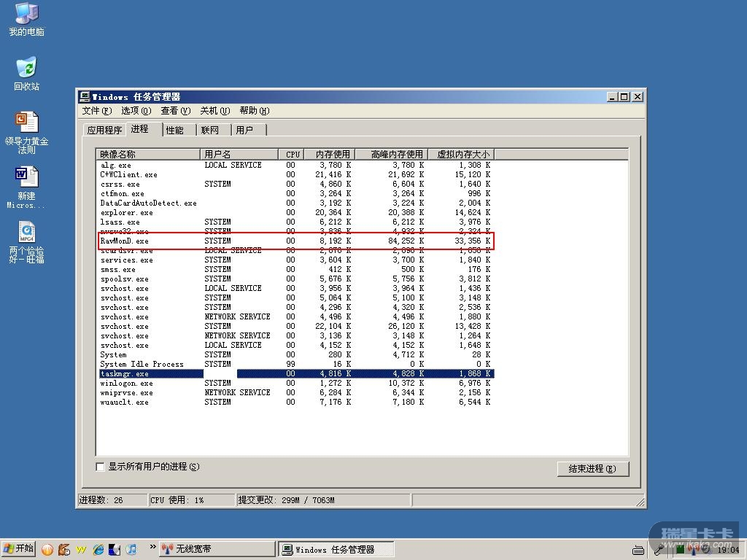Select the smss.exe process
The image size is (747, 560).
pyautogui.click(x=295, y=270)
